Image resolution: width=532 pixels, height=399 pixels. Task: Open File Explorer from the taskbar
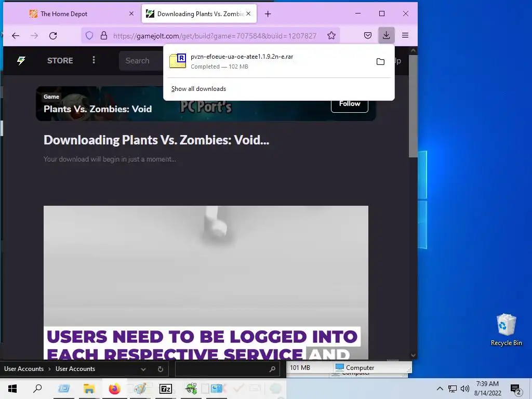coord(89,389)
